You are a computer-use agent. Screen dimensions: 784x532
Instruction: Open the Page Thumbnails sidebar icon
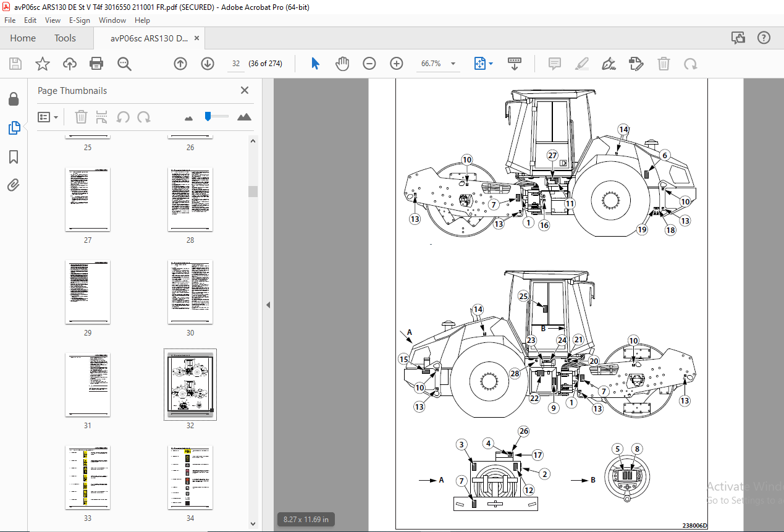tap(14, 128)
